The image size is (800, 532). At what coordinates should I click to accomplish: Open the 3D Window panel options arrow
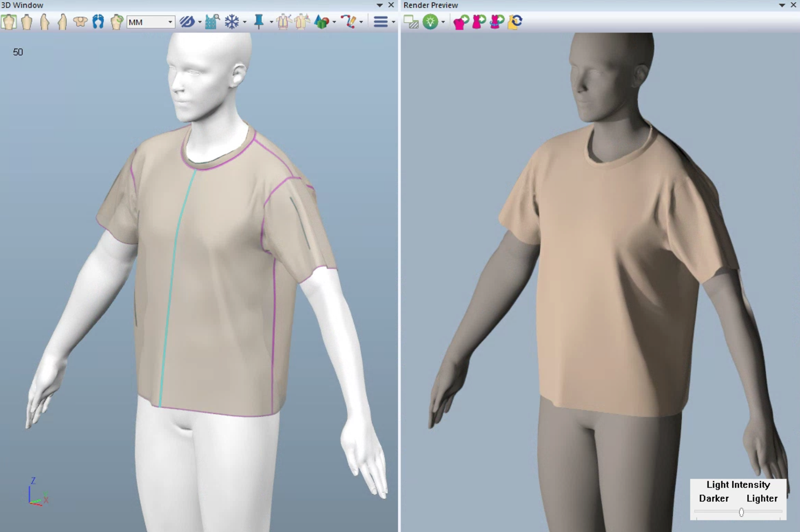pyautogui.click(x=380, y=5)
